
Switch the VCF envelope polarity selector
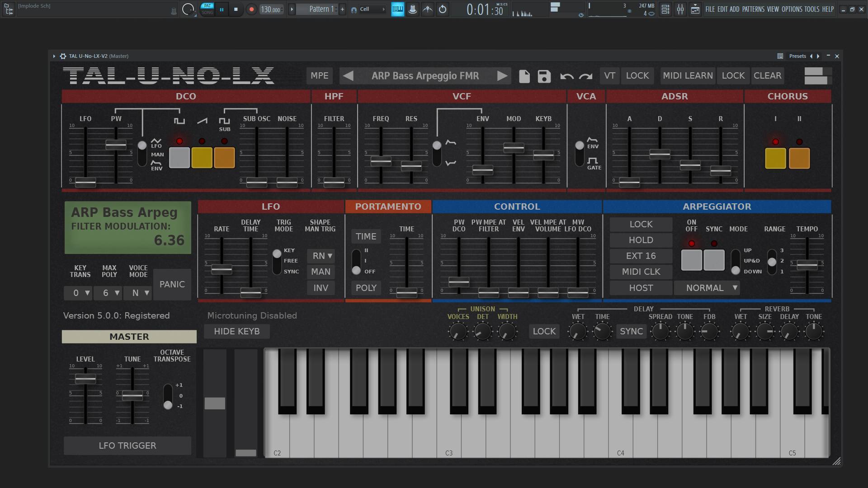click(437, 154)
